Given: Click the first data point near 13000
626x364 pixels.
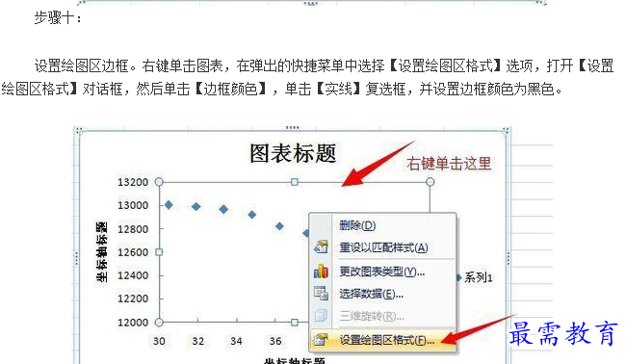Looking at the screenshot, I should click(x=169, y=205).
